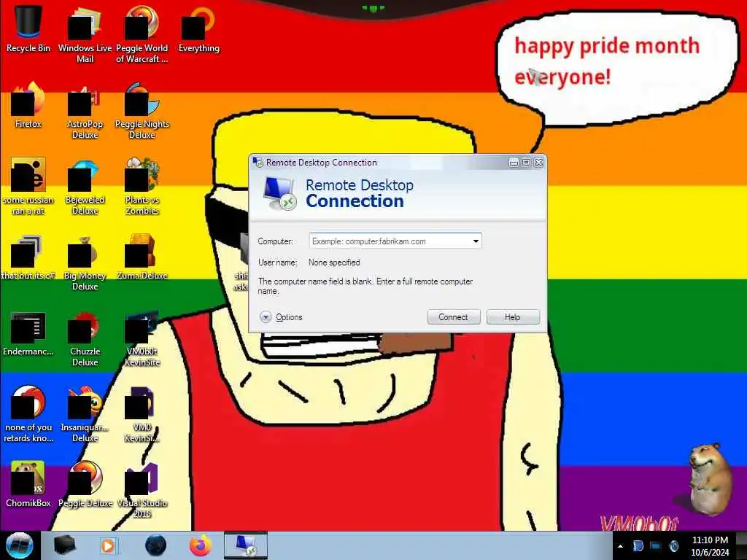This screenshot has width=747, height=560.
Task: Open Firefox from the taskbar
Action: pyautogui.click(x=201, y=545)
